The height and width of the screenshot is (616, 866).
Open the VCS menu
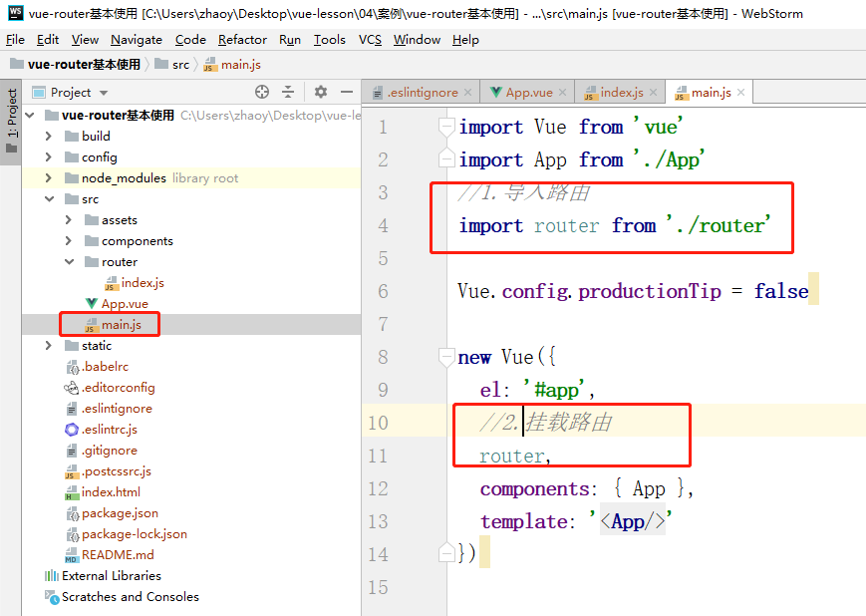pyautogui.click(x=370, y=40)
